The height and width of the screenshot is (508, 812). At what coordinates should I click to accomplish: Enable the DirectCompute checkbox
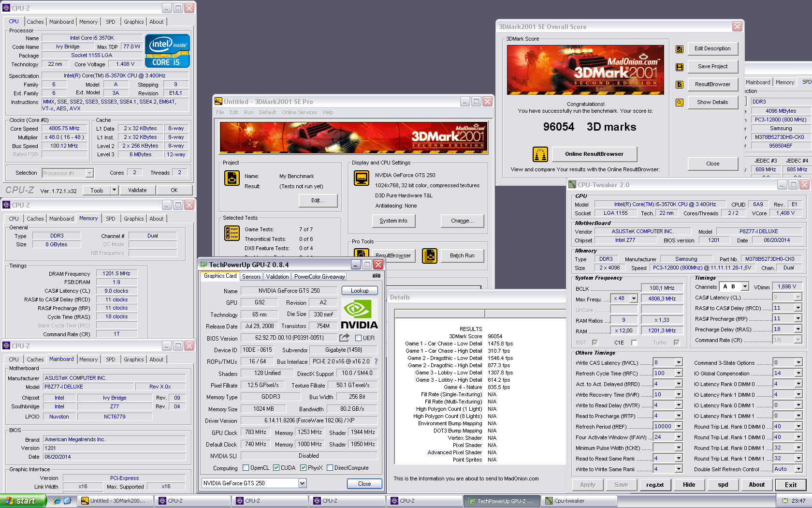[330, 468]
